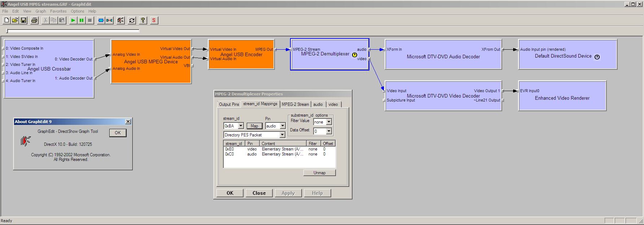Open the Directory PES Packet dropdown
This screenshot has height=225, width=644.
tap(282, 135)
